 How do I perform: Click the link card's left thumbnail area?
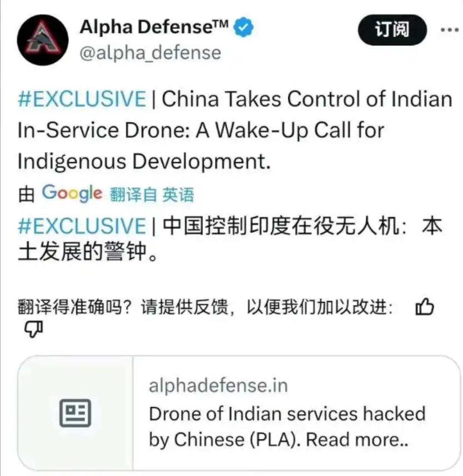point(76,413)
